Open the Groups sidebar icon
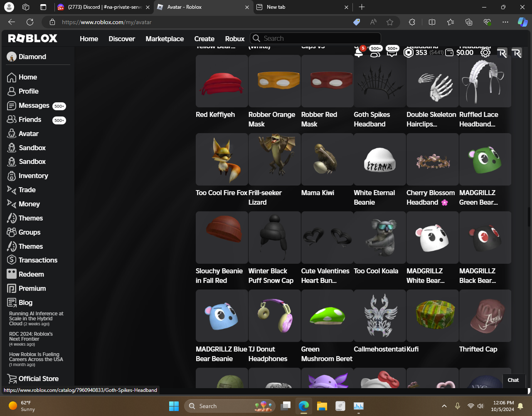The height and width of the screenshot is (416, 532). (12, 233)
